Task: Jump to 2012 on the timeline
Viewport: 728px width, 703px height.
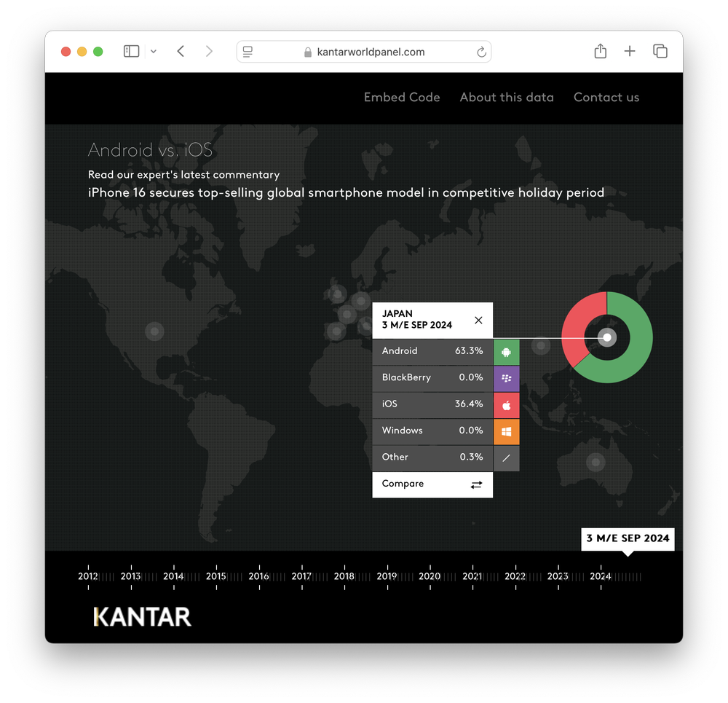Action: (88, 576)
